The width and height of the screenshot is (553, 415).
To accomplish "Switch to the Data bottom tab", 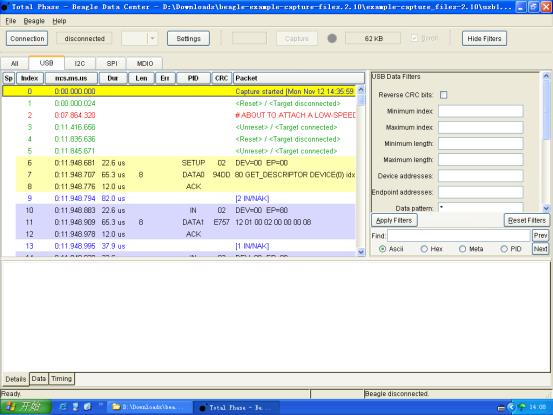I will tap(39, 379).
